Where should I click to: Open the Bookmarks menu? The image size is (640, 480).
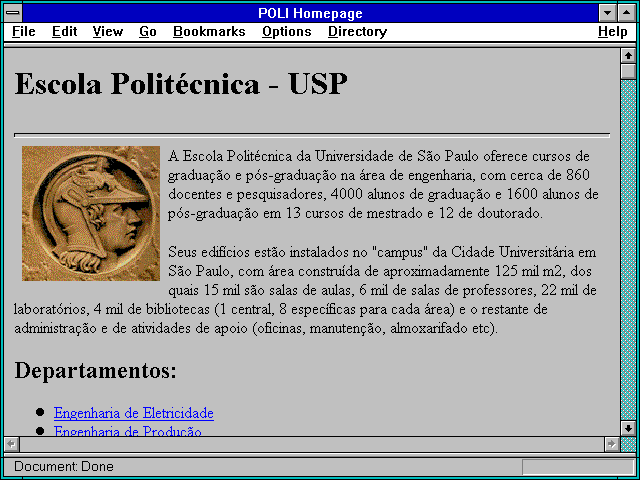pyautogui.click(x=209, y=32)
